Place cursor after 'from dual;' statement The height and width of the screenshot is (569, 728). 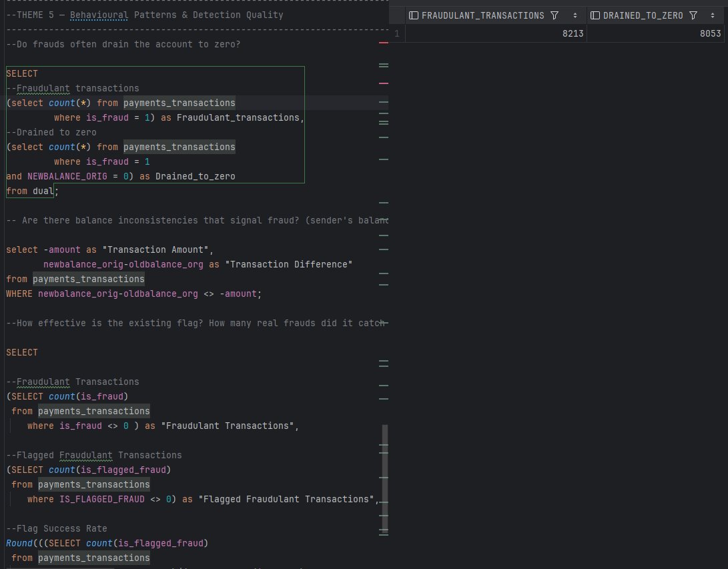(x=59, y=191)
